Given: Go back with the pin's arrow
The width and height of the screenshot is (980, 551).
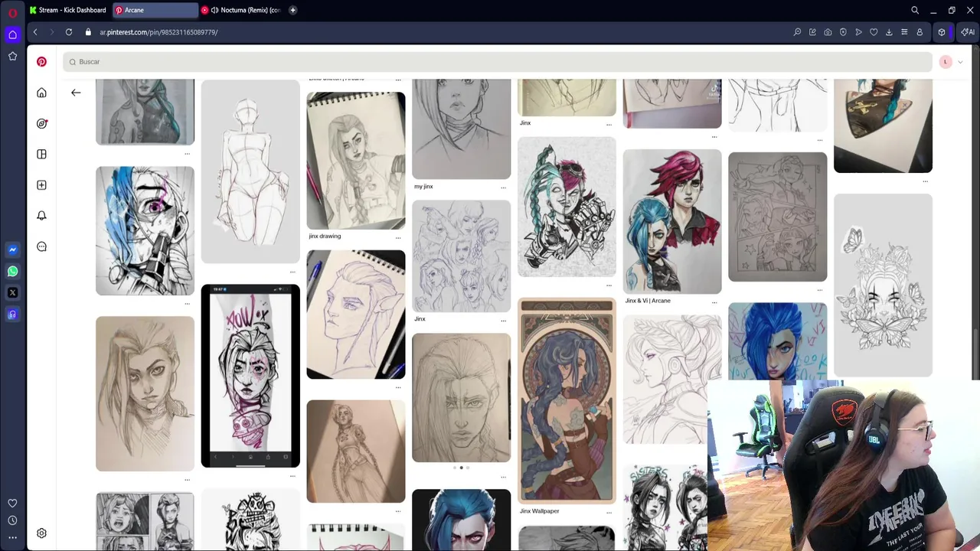Looking at the screenshot, I should [76, 93].
